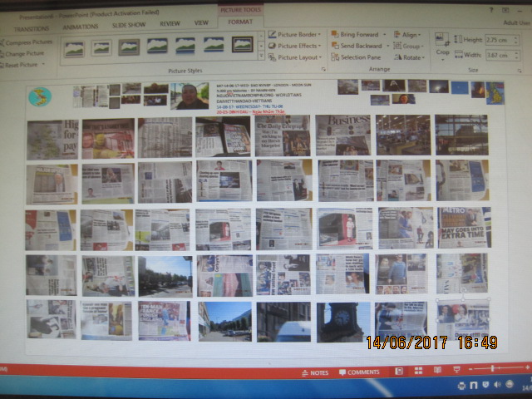Expand the Reset Picture dropdown arrow
Screen dimensions: 532x399
(x=43, y=64)
